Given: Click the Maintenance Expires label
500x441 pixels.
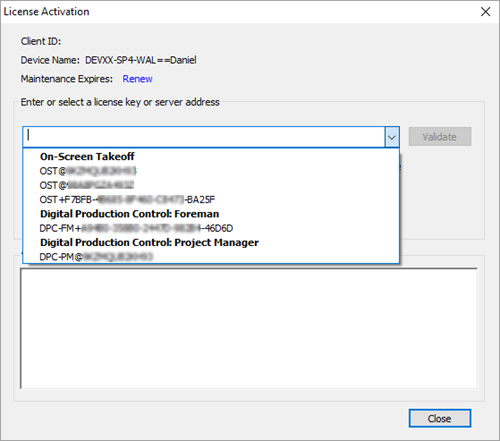Looking at the screenshot, I should 67,79.
